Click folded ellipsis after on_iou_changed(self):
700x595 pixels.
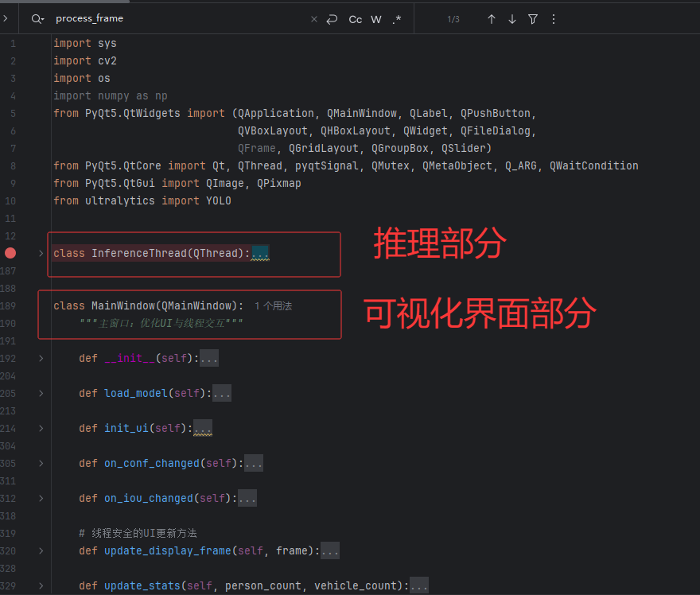pos(247,498)
